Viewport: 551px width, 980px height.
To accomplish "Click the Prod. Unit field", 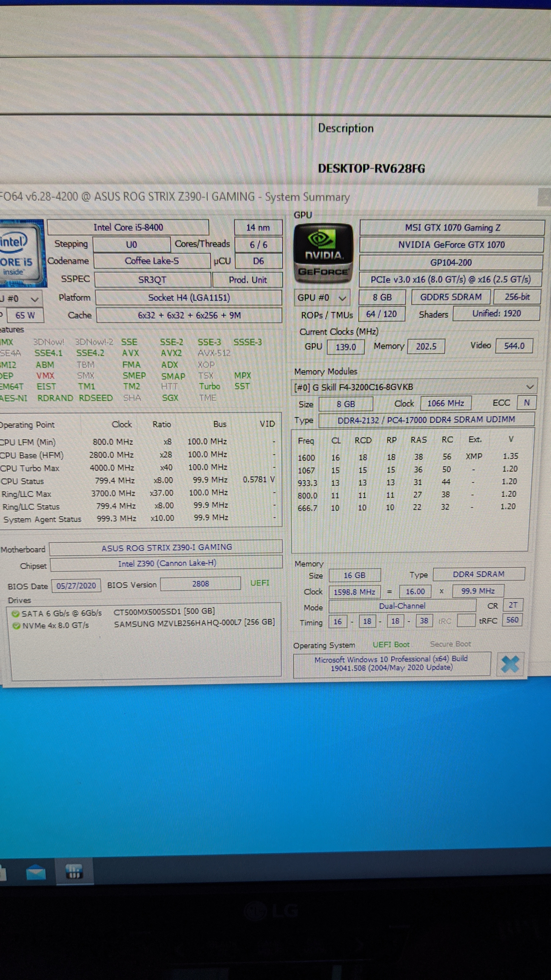I will (248, 280).
